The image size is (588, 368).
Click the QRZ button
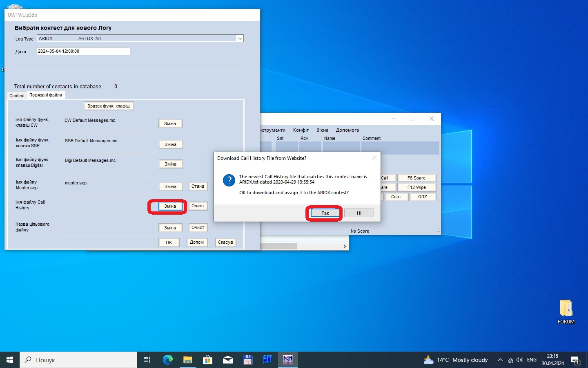coord(423,197)
